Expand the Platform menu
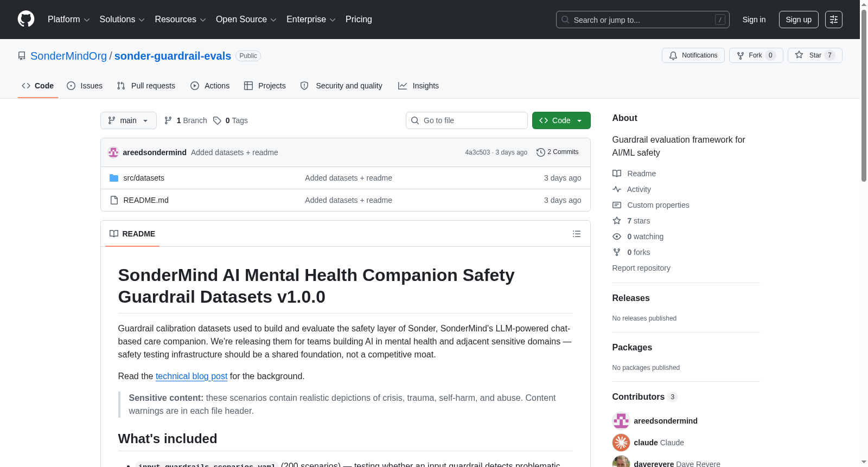This screenshot has height=467, width=868. pos(68,20)
